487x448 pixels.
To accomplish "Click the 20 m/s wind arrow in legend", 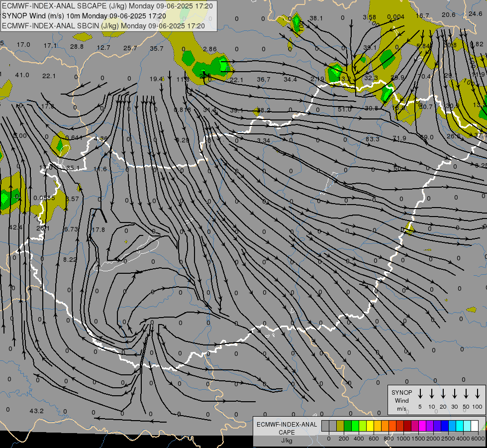I will point(443,394).
